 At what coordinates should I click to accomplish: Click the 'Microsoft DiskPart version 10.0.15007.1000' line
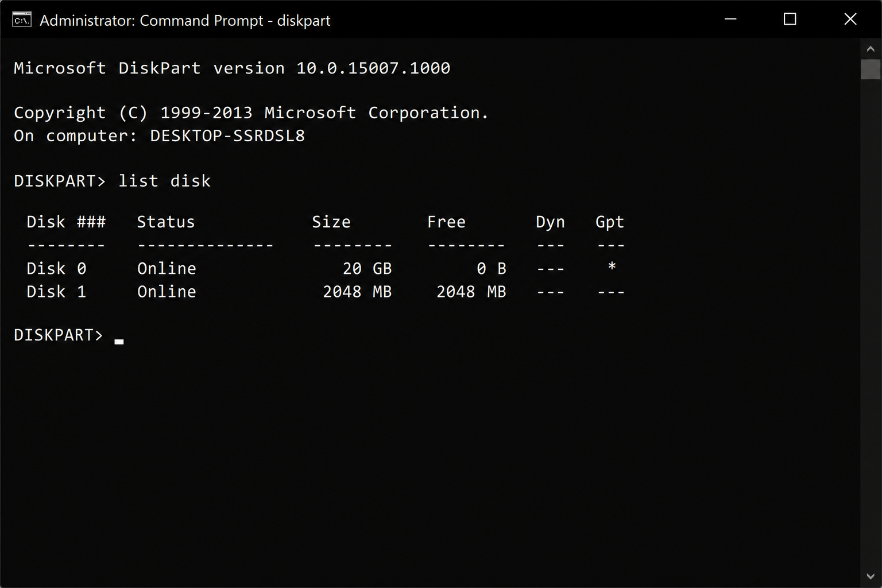pos(232,68)
